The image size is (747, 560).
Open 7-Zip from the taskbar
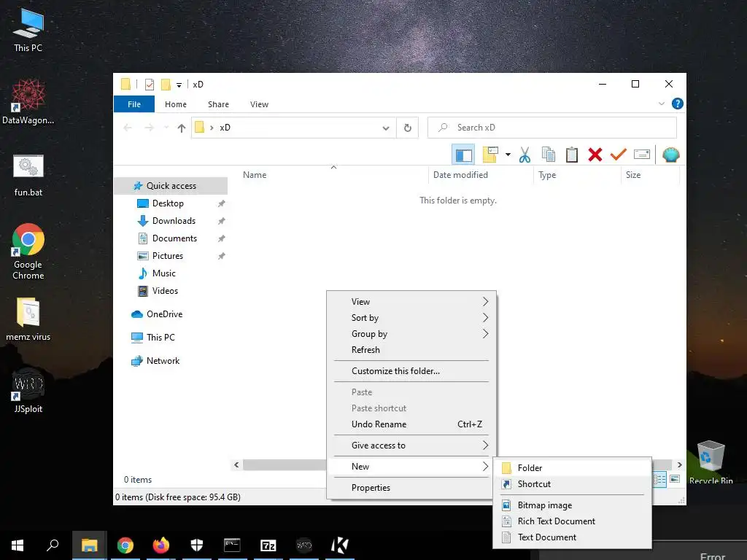click(268, 545)
